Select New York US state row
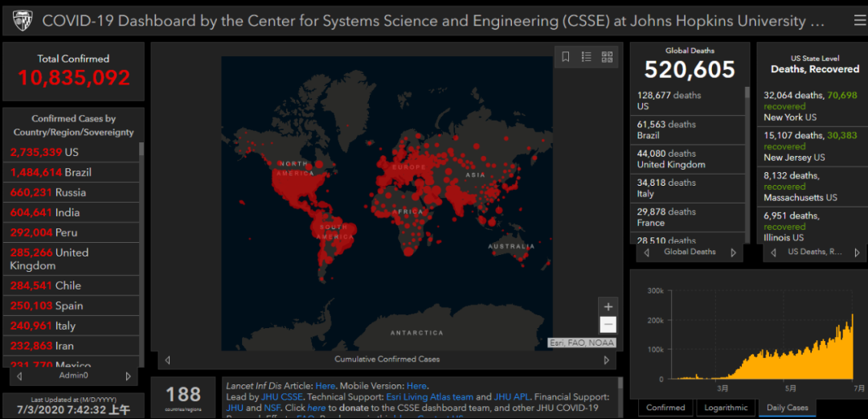The height and width of the screenshot is (419, 868). [x=812, y=106]
